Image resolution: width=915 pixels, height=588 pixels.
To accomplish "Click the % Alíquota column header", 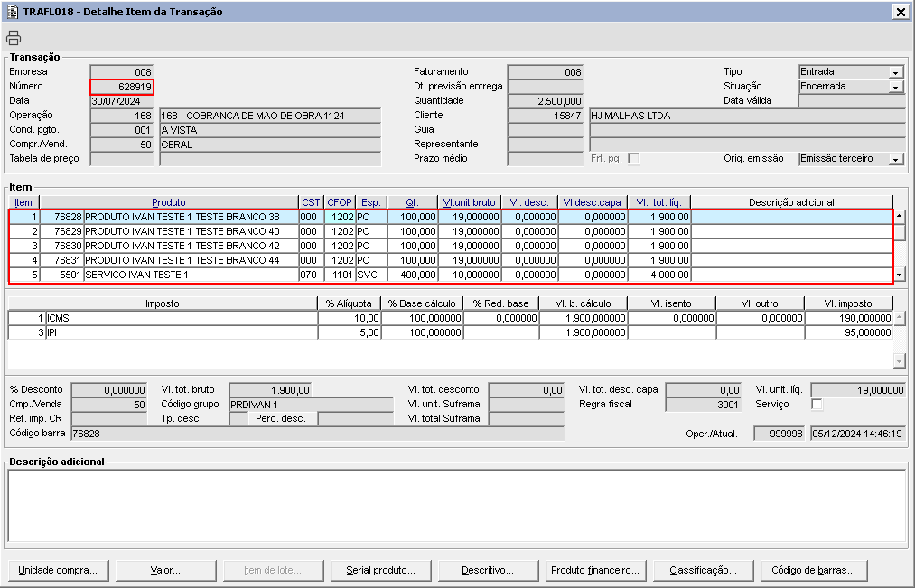I will pos(349,303).
